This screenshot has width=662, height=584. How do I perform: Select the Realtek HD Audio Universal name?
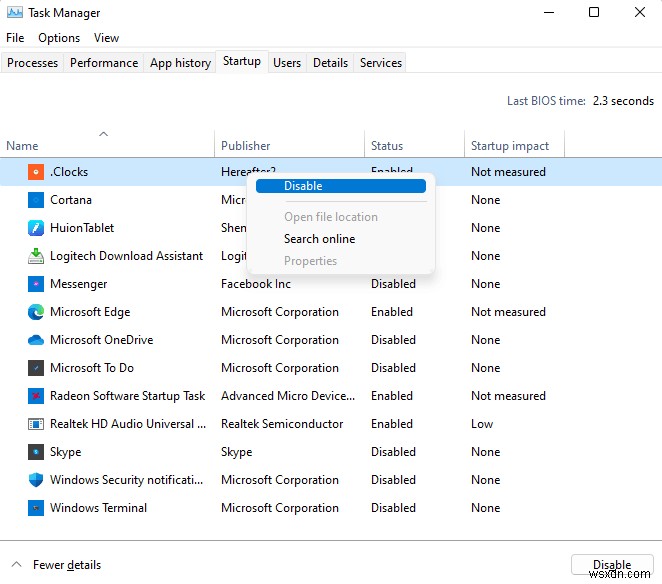[128, 424]
